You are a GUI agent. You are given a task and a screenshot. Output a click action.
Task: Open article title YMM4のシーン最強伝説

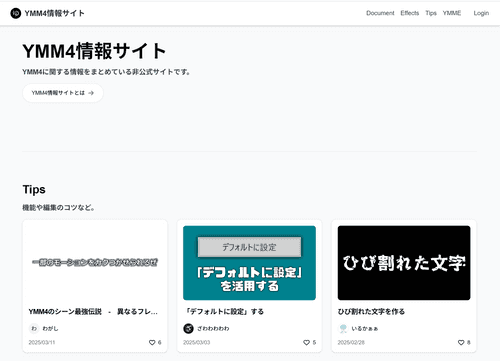93,312
